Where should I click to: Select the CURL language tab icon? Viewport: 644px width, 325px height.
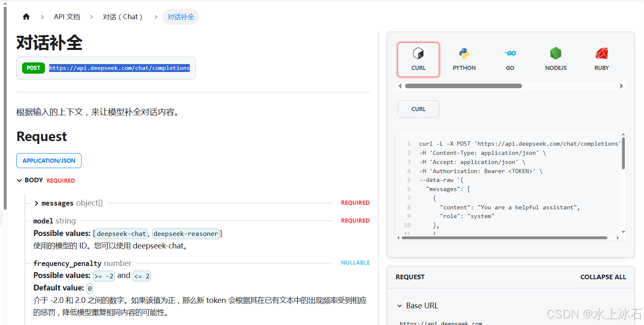[x=418, y=60]
